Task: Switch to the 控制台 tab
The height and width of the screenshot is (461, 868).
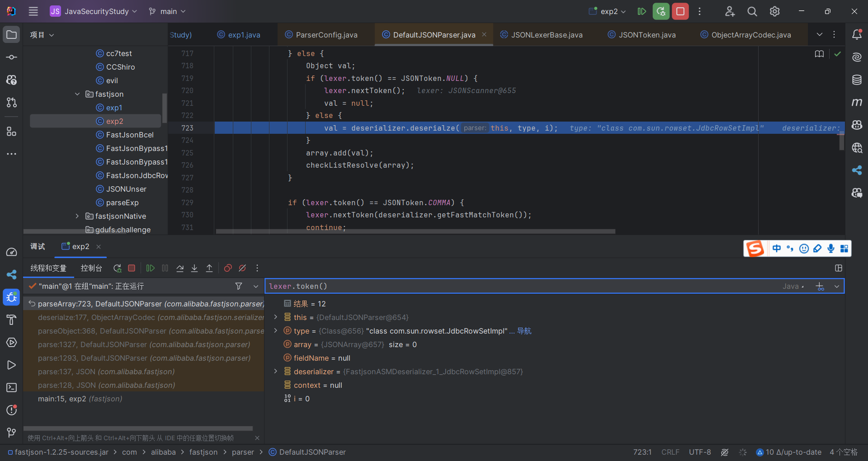Action: [91, 268]
